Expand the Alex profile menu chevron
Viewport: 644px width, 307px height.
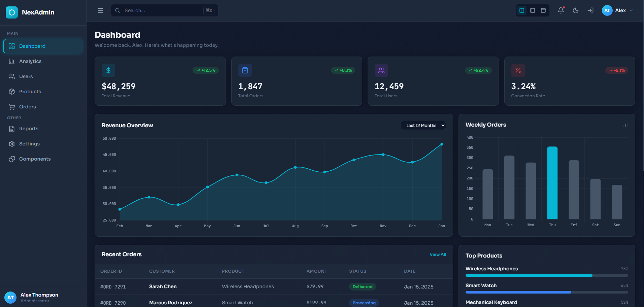coord(632,10)
